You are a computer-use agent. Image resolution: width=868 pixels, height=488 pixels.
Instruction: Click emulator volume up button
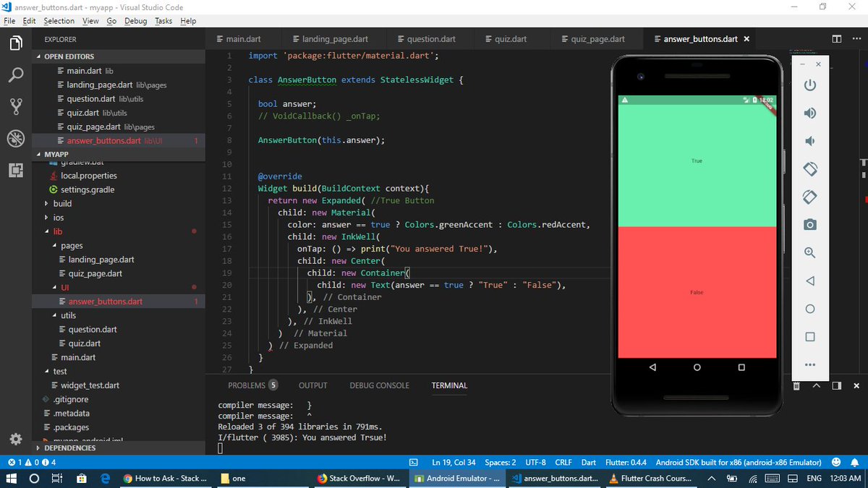click(x=810, y=113)
